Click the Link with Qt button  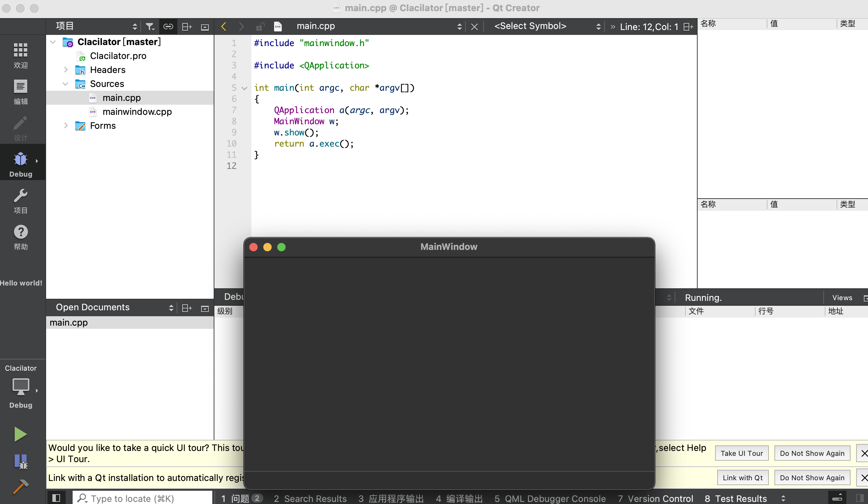click(x=743, y=477)
